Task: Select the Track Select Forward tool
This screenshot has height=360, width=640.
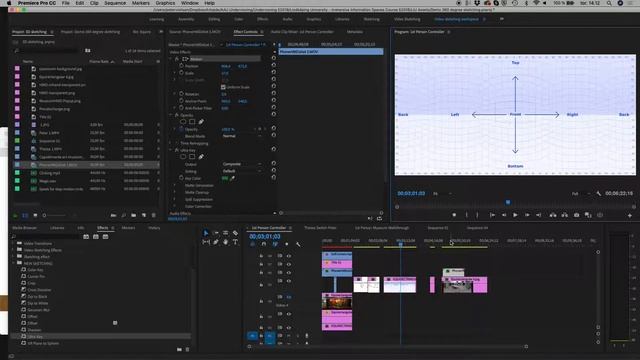Action: point(216,233)
